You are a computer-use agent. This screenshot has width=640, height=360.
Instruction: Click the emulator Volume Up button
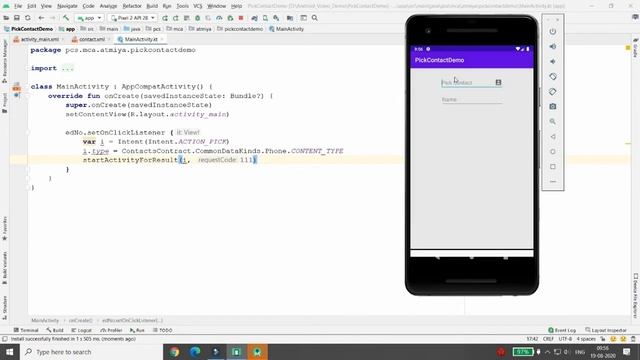pos(553,47)
